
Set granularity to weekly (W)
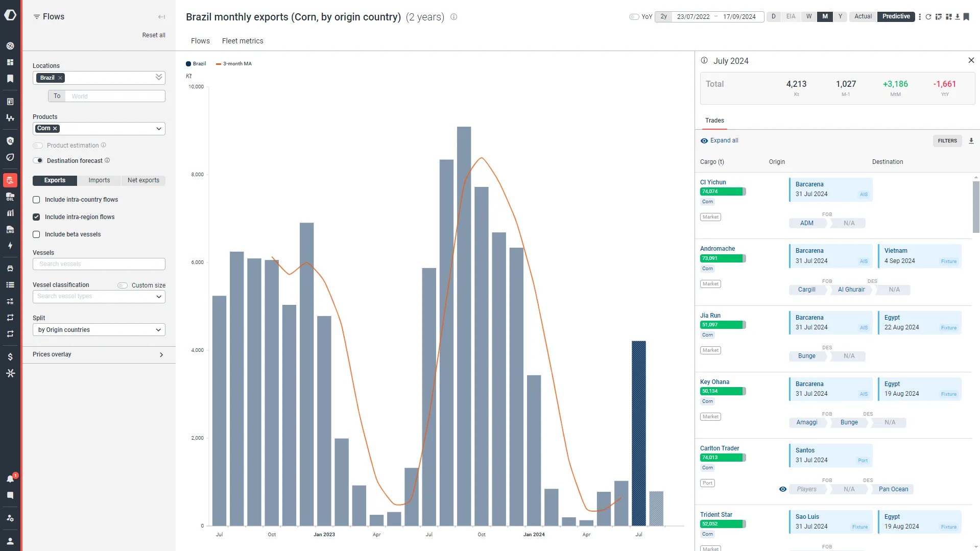point(809,16)
